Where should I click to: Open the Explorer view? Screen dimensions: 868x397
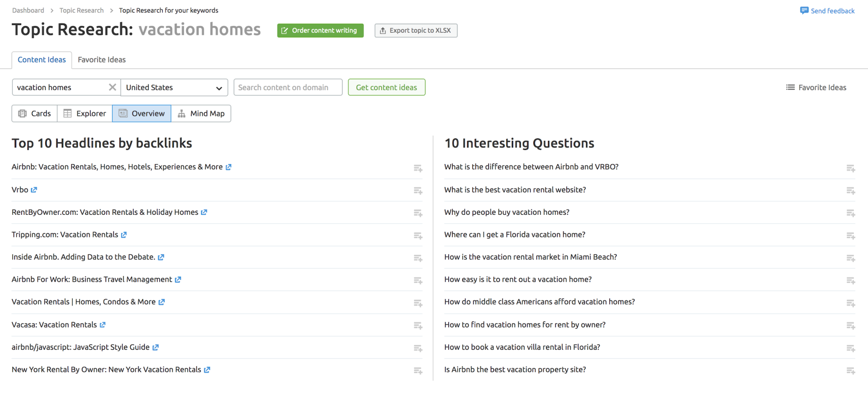click(84, 113)
